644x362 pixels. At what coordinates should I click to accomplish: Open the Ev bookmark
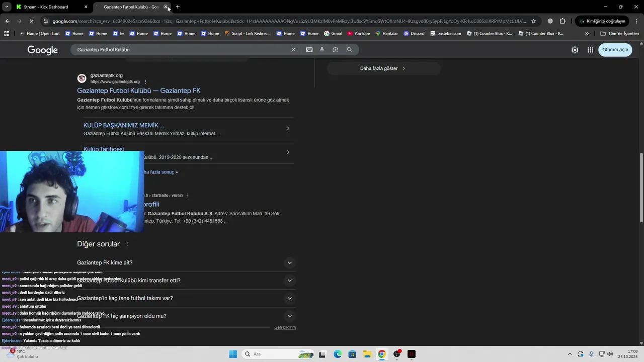[x=118, y=34]
